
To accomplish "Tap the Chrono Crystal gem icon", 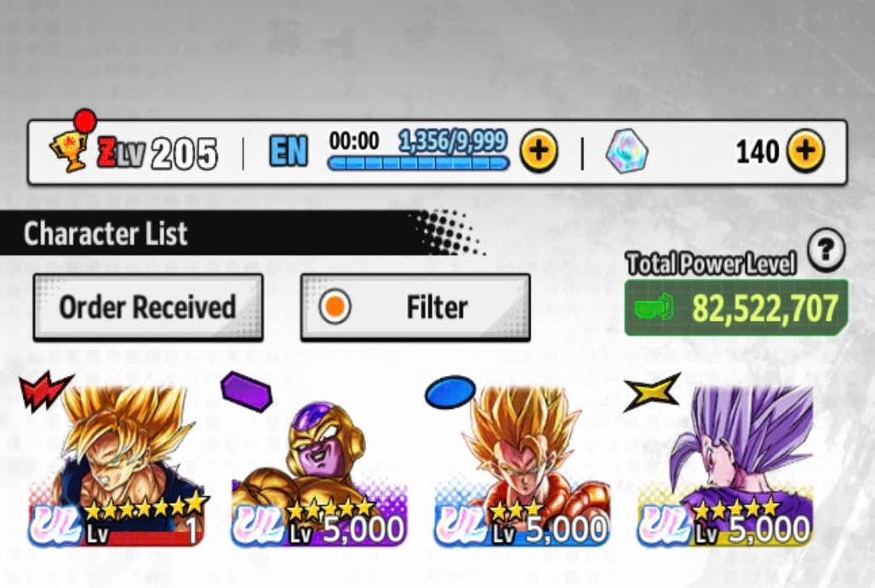I will (626, 151).
